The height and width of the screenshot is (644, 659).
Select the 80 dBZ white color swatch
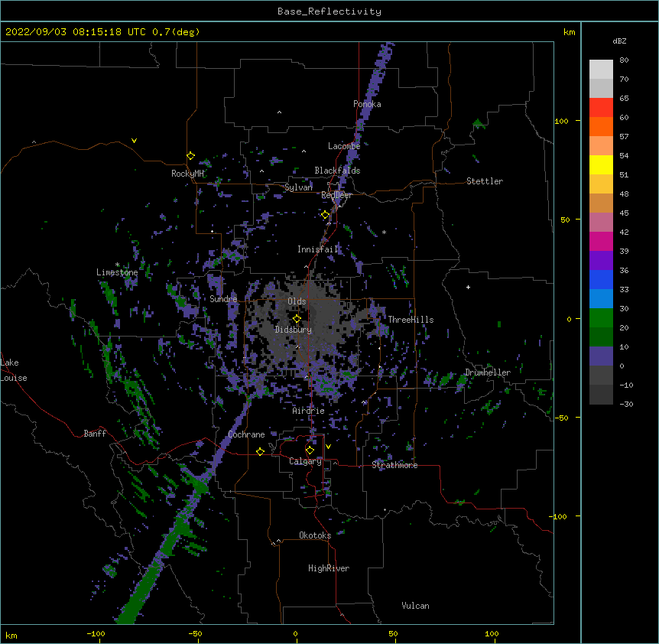[x=601, y=70]
